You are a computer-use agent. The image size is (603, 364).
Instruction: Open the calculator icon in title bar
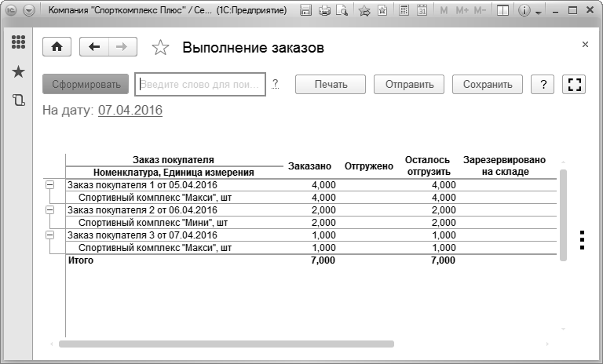pos(404,10)
